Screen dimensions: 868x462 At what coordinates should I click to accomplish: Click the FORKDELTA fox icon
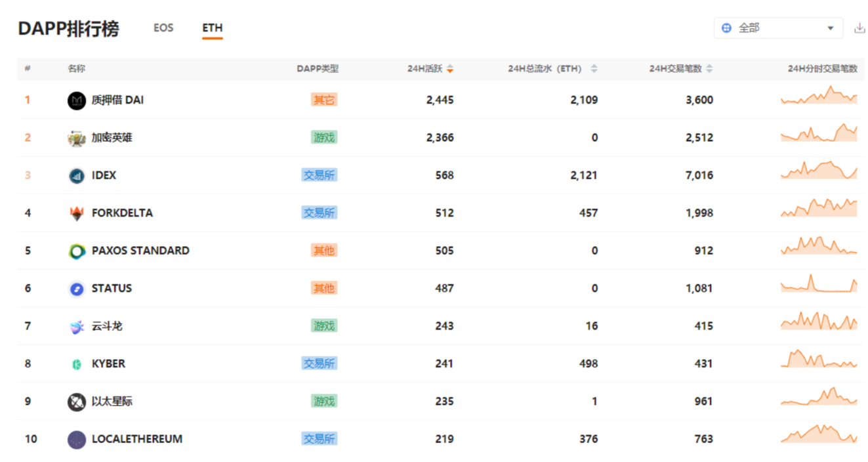(77, 213)
